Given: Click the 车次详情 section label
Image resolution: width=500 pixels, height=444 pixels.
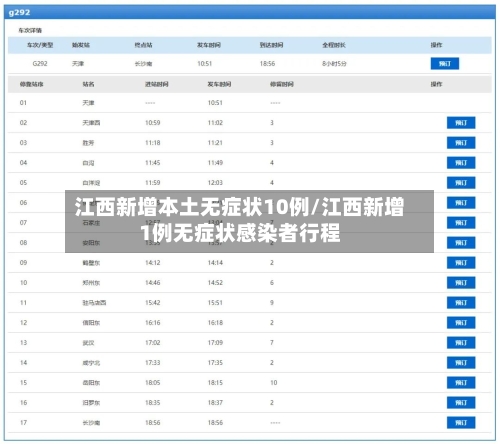Looking at the screenshot, I should tap(30, 31).
